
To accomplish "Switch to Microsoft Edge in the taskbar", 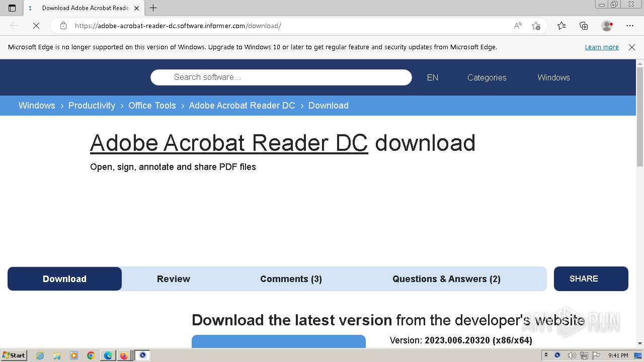I will click(x=108, y=355).
